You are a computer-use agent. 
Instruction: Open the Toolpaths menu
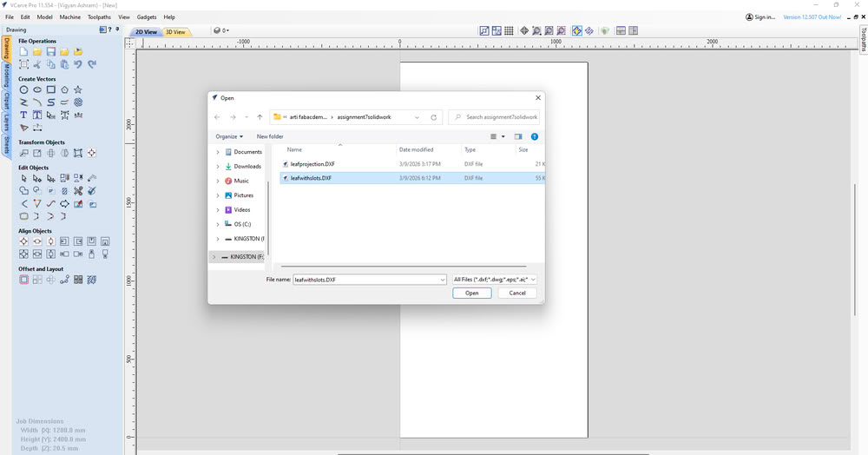tap(99, 17)
